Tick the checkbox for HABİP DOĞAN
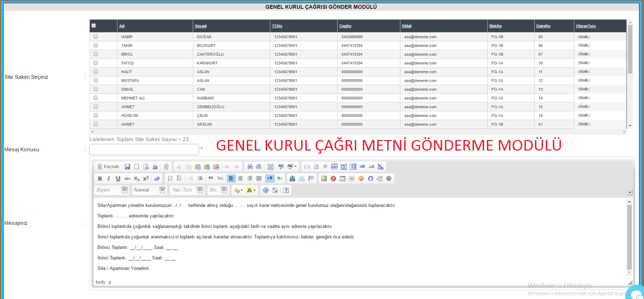The image size is (644, 299). [x=96, y=36]
